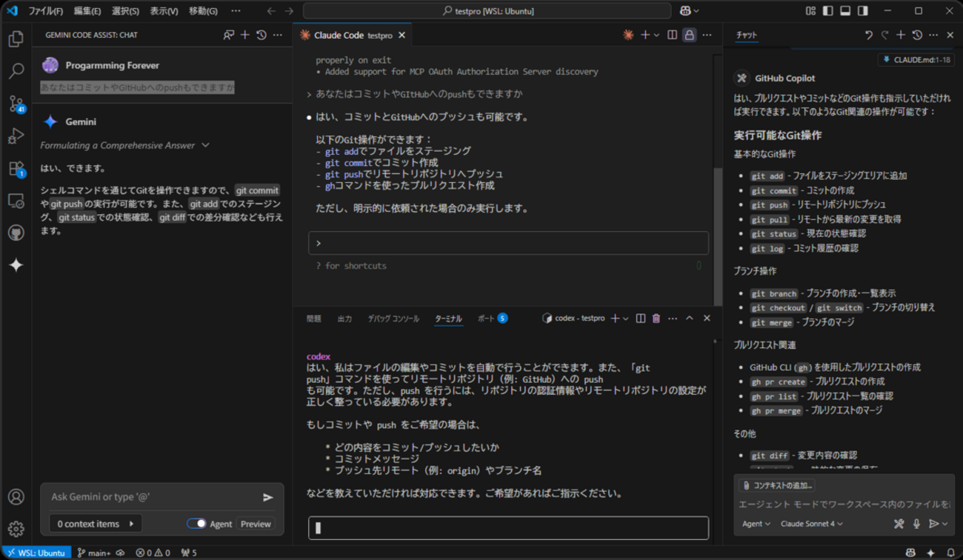963x560 pixels.
Task: Click the Preview button in Gemini
Action: click(255, 524)
